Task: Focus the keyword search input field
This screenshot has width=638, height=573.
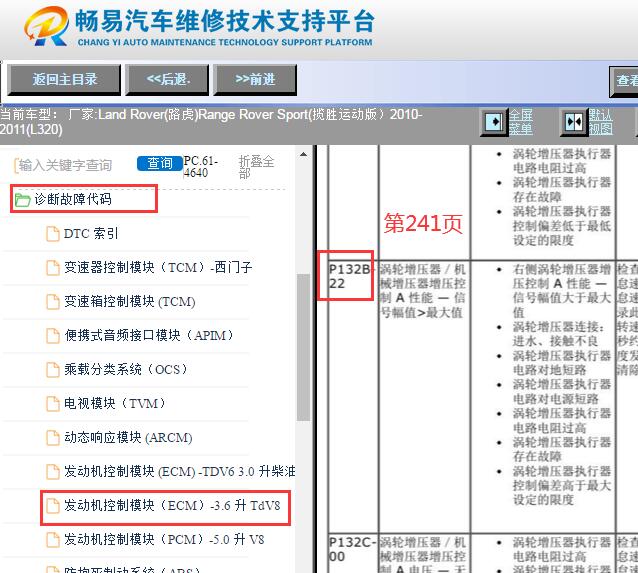Action: point(72,165)
